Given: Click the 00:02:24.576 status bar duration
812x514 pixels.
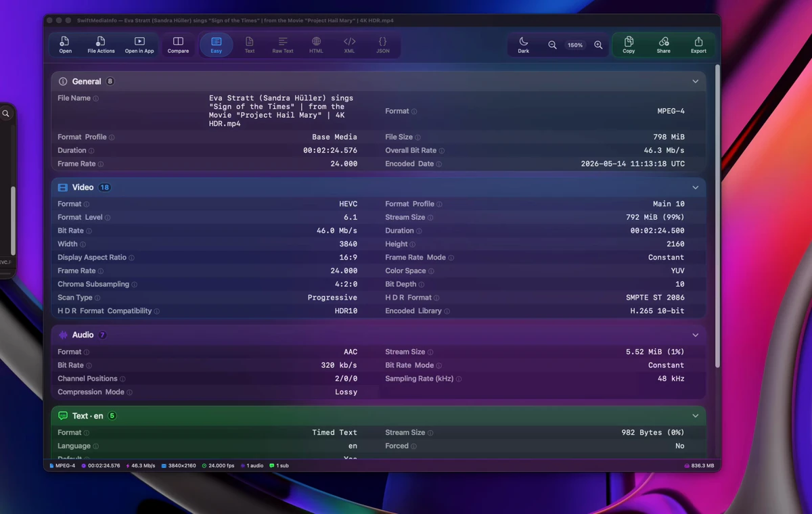Looking at the screenshot, I should pyautogui.click(x=101, y=466).
